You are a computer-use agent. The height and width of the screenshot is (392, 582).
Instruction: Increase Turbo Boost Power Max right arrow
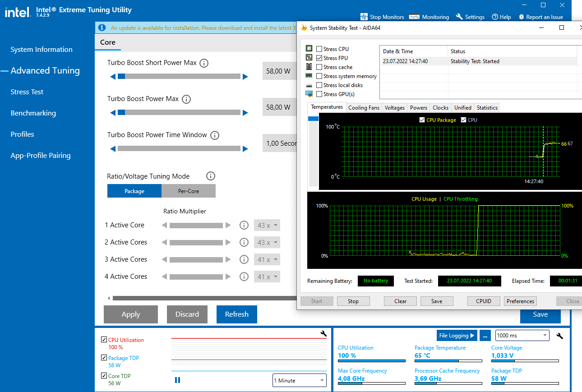[245, 113]
